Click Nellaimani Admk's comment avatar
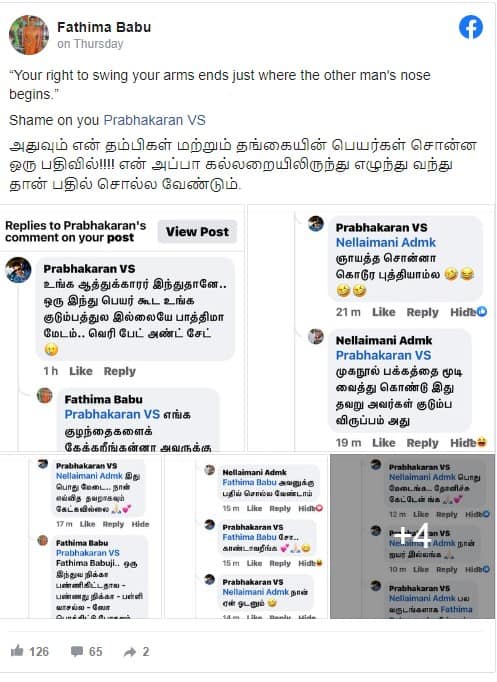Viewport: 497px width, 682px height. point(316,336)
